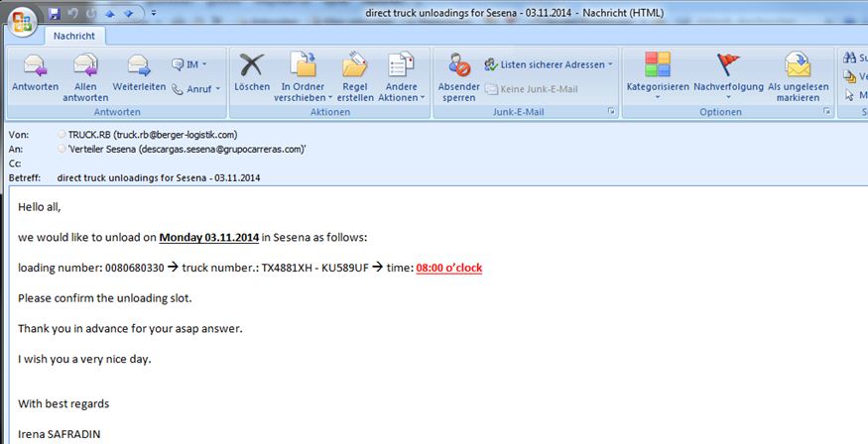
Task: Create a rule with Regel erstellen
Action: (x=355, y=77)
